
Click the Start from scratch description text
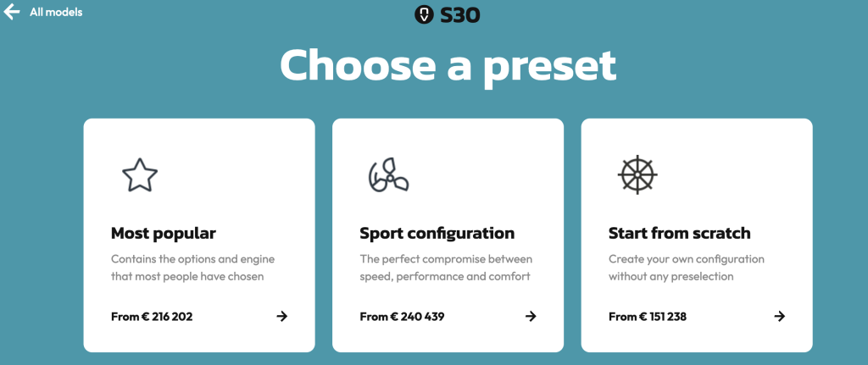[687, 268]
